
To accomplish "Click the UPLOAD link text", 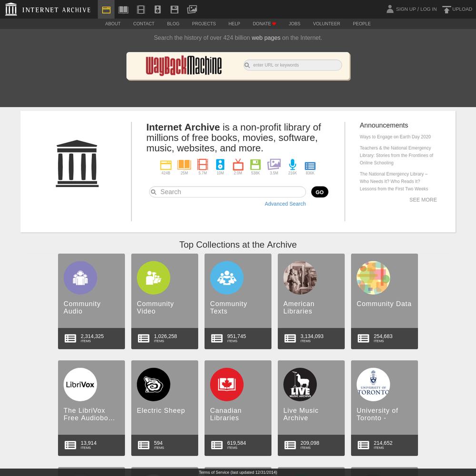I will pos(462,9).
